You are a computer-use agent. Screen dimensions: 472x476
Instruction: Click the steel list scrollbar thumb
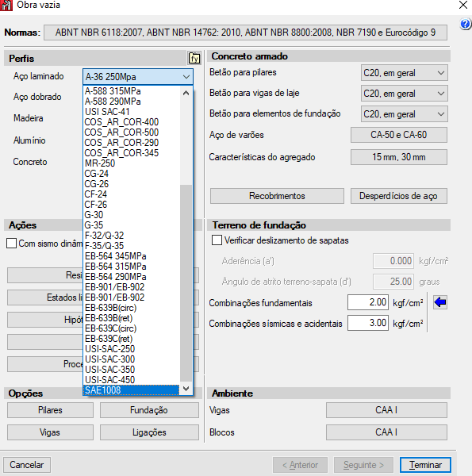186,283
